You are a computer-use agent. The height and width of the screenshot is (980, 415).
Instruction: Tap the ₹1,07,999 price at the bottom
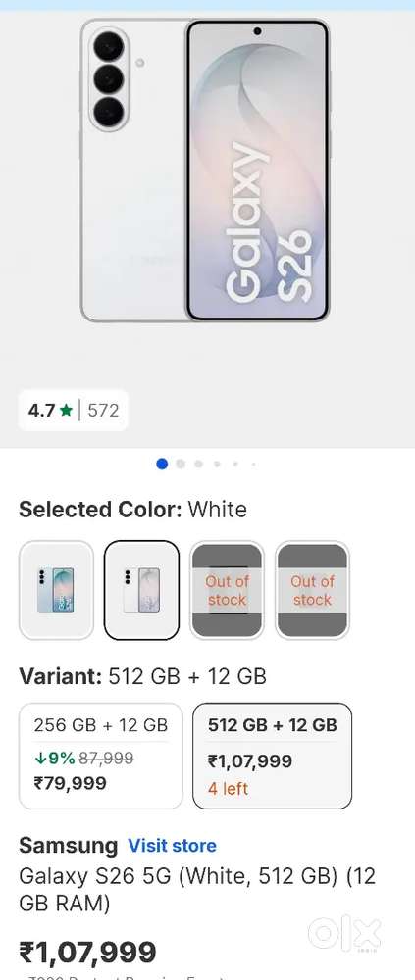87,953
